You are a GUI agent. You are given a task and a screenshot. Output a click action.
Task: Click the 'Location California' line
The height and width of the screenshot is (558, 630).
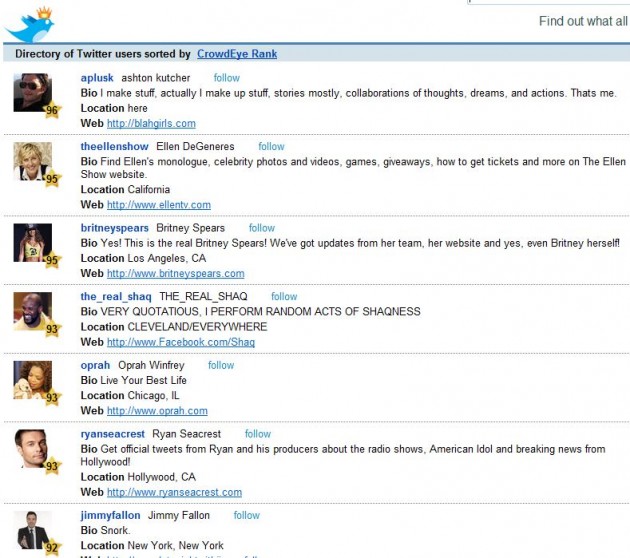tap(125, 190)
